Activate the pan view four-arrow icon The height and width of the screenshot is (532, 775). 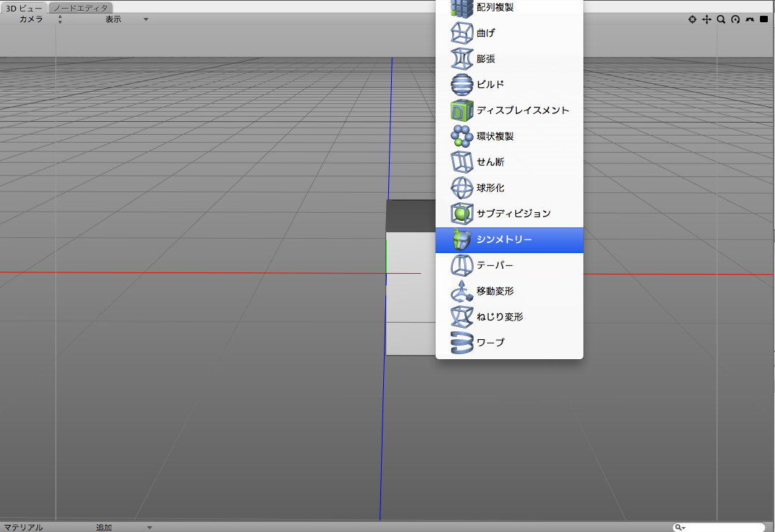pos(707,19)
